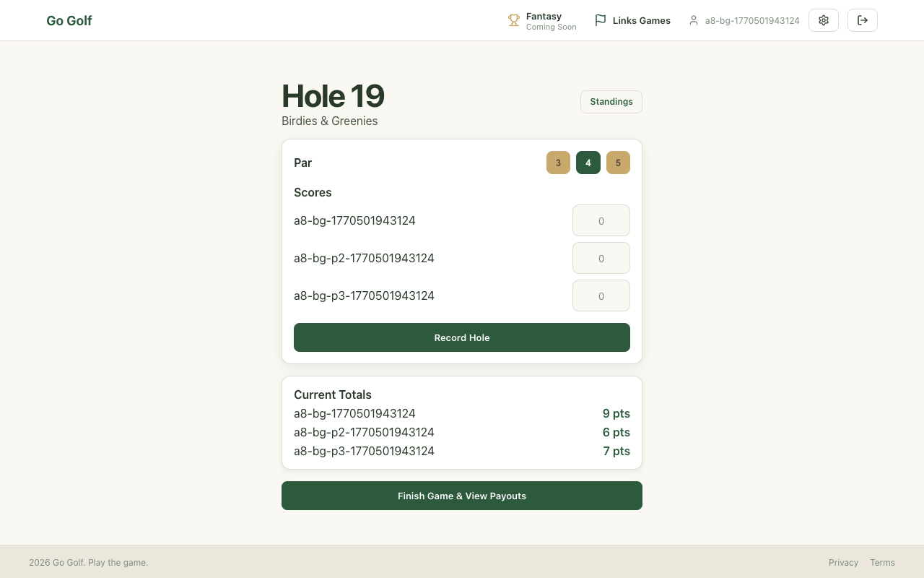Focus score field for a8-bg-p2-1770501943124
924x578 pixels.
pos(601,259)
